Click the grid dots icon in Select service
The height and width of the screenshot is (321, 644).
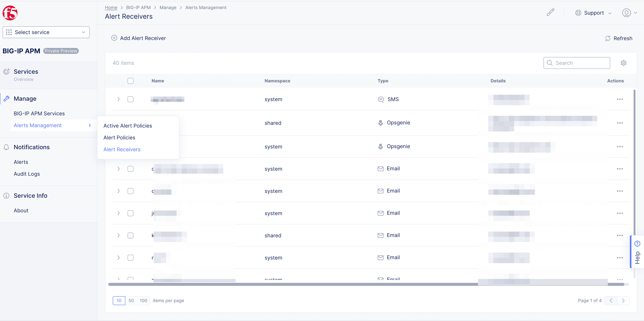(9, 32)
